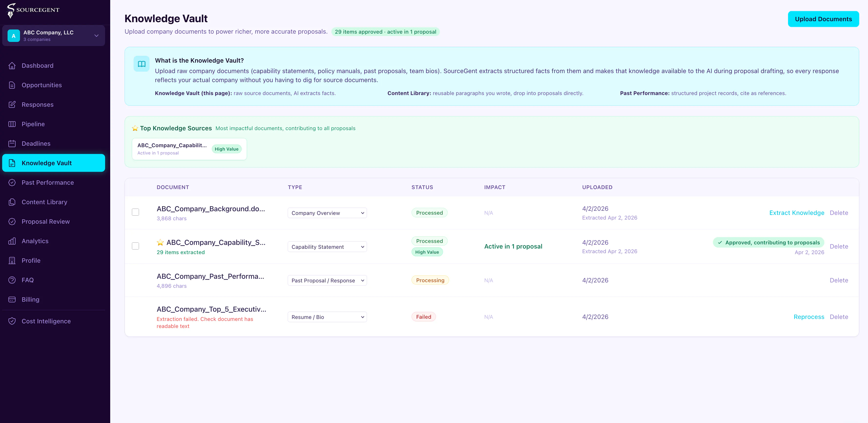Viewport: 868px width, 423px height.
Task: Click the Dashboard home icon
Action: pyautogui.click(x=12, y=66)
